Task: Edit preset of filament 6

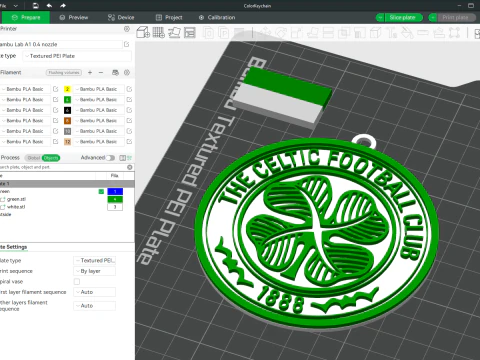Action: 129,110
